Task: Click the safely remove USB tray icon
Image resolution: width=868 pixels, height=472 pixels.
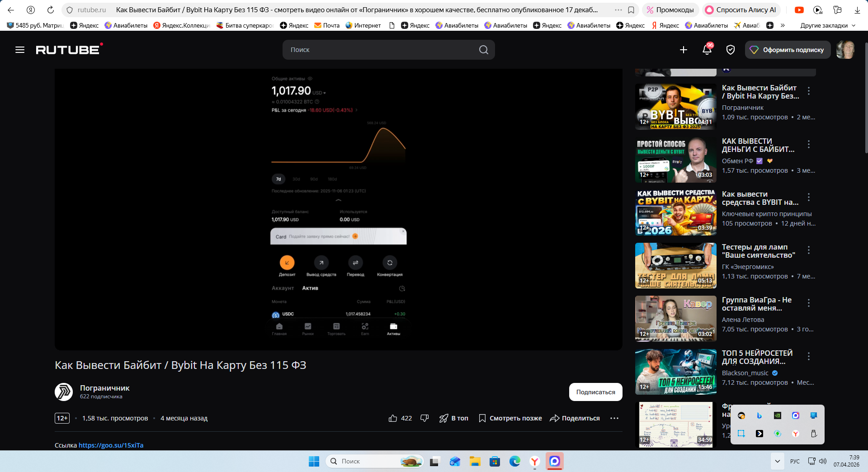Action: point(814,434)
